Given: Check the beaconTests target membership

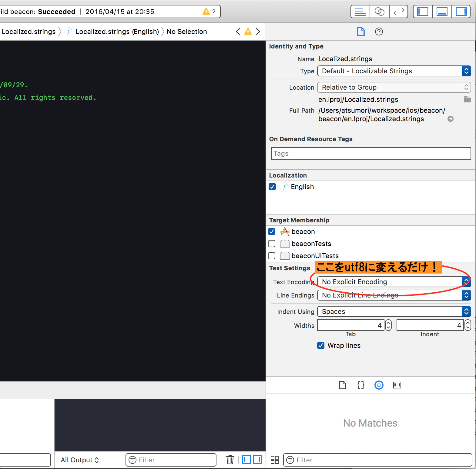Looking at the screenshot, I should pos(272,244).
